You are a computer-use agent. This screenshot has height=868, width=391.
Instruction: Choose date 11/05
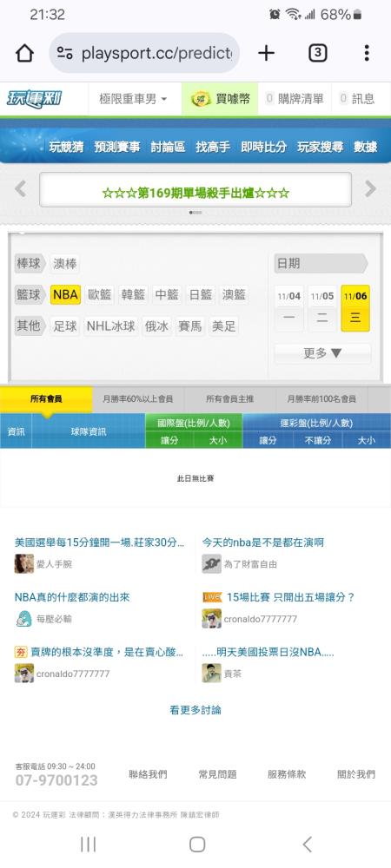(x=322, y=308)
